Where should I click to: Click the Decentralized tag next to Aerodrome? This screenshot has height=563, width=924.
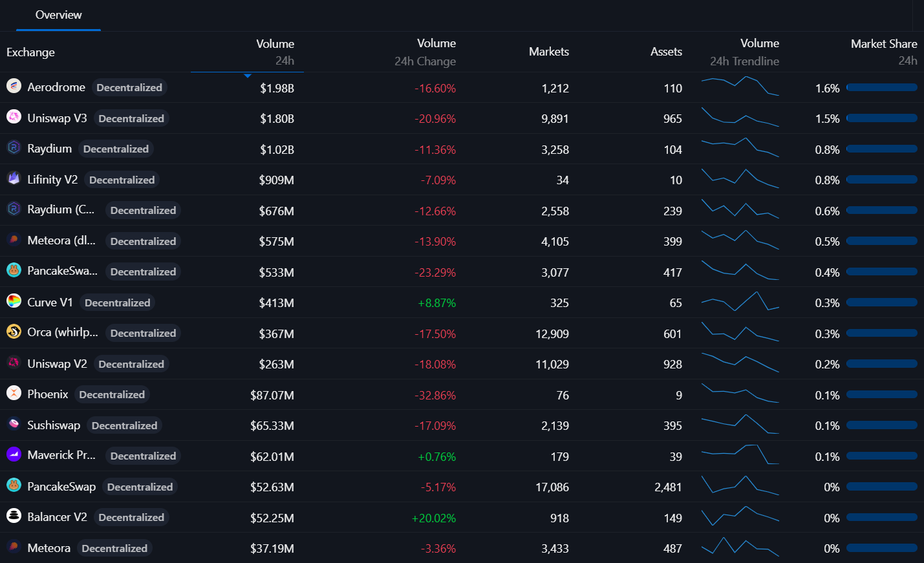[129, 87]
